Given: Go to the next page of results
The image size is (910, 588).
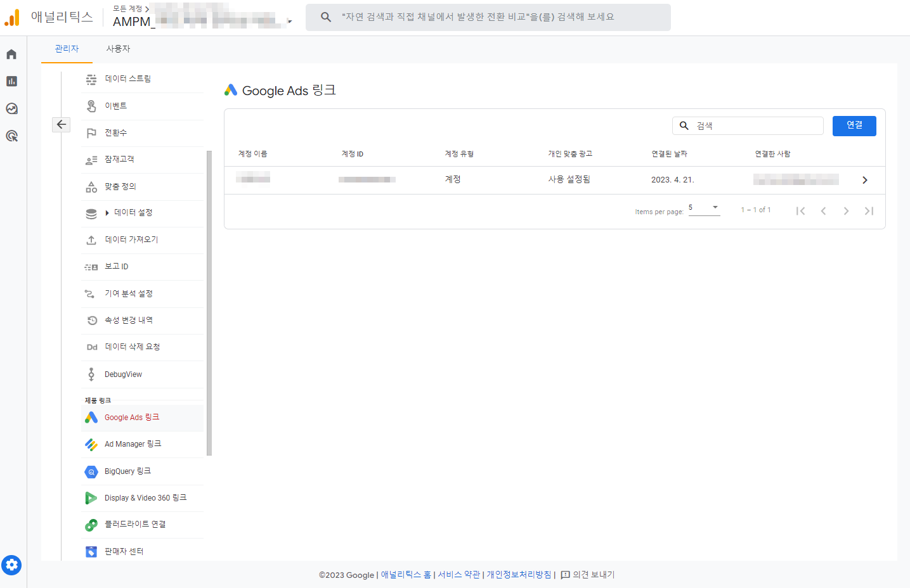Looking at the screenshot, I should pos(846,211).
